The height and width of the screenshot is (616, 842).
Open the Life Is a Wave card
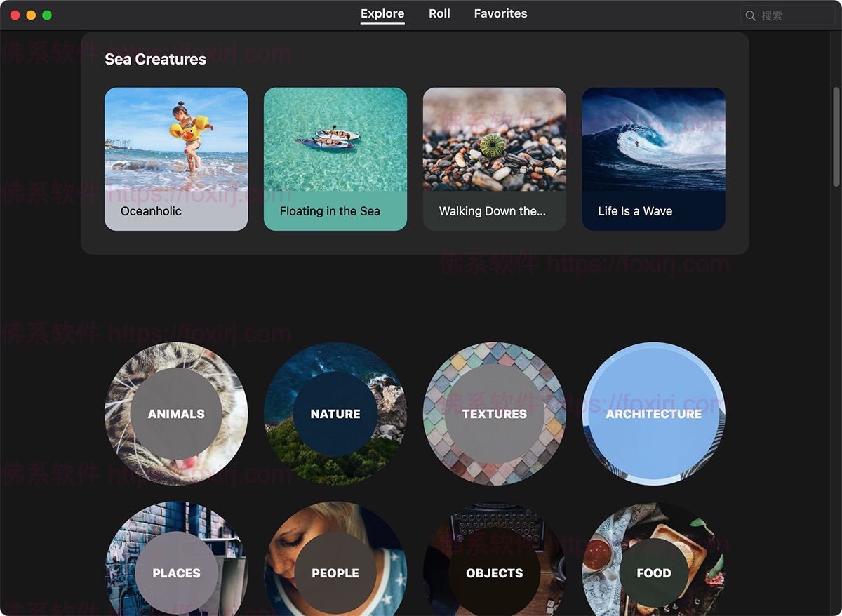tap(654, 159)
